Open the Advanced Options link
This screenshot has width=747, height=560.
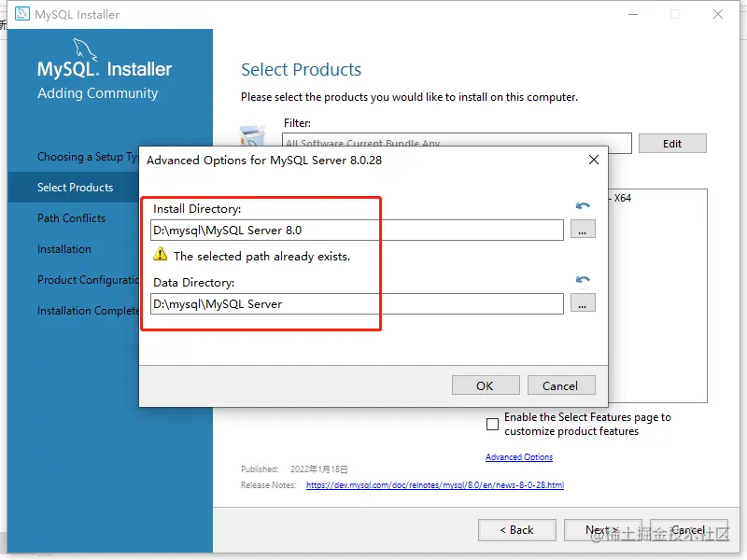pyautogui.click(x=519, y=457)
